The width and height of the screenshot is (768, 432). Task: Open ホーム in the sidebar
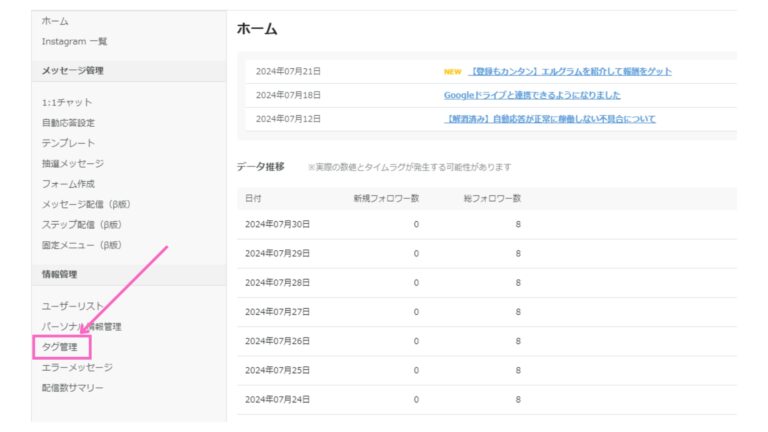pos(56,21)
